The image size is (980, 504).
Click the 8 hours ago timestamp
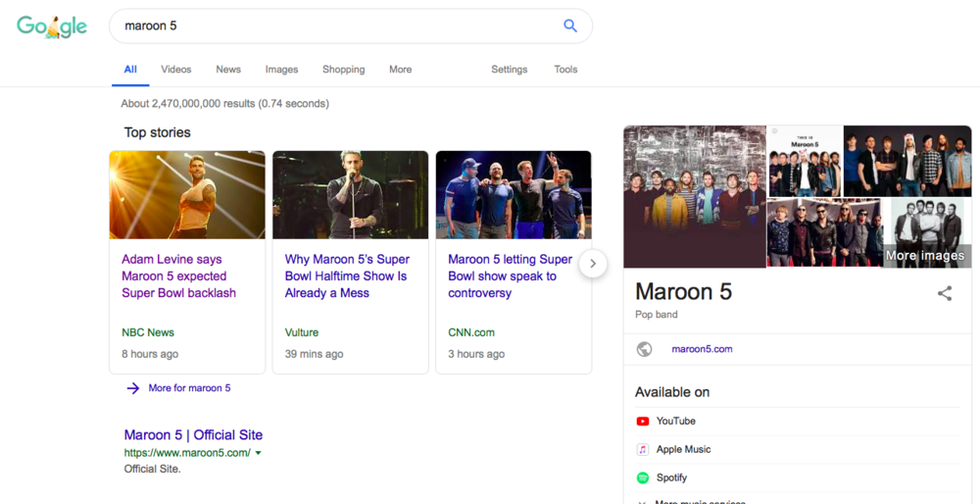[150, 354]
